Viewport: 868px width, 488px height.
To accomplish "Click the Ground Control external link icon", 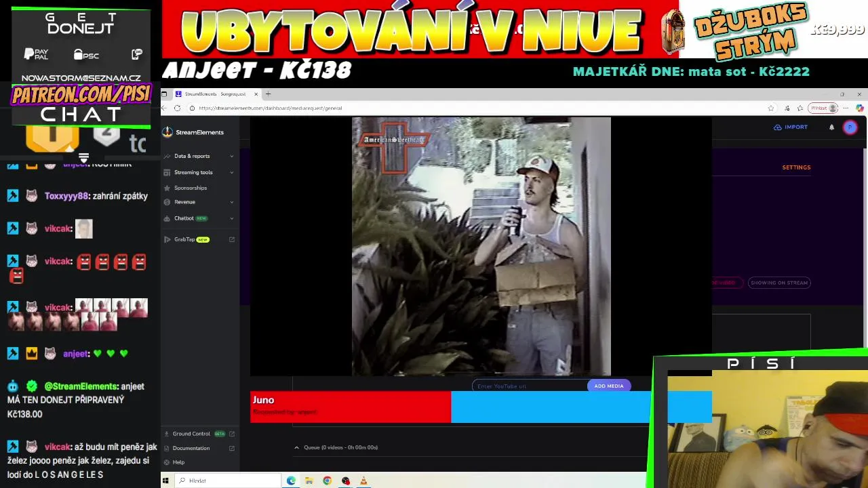I will tap(231, 434).
